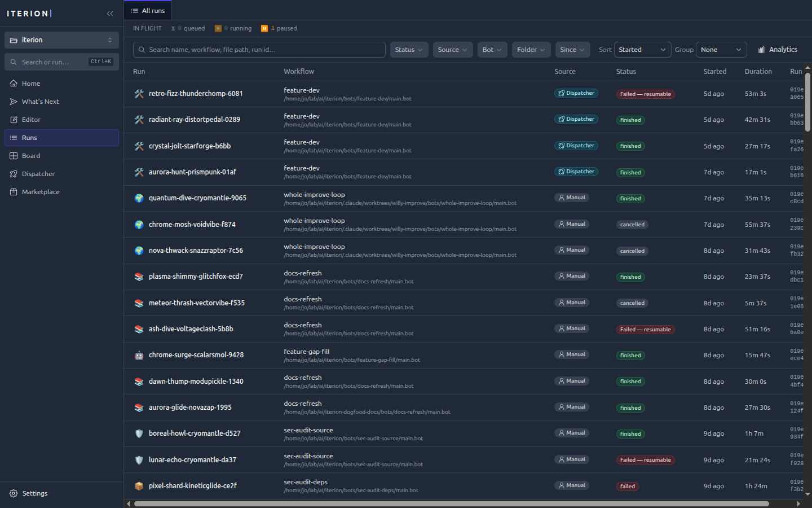Open the Source filter dropdown
This screenshot has width=812, height=508.
(x=453, y=50)
